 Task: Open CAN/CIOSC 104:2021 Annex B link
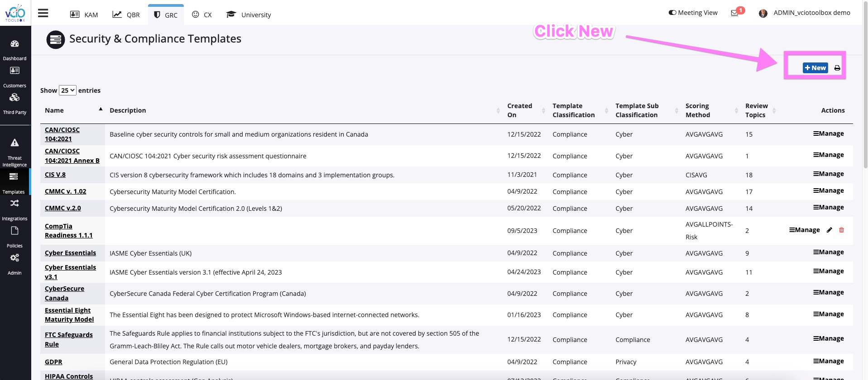(72, 156)
